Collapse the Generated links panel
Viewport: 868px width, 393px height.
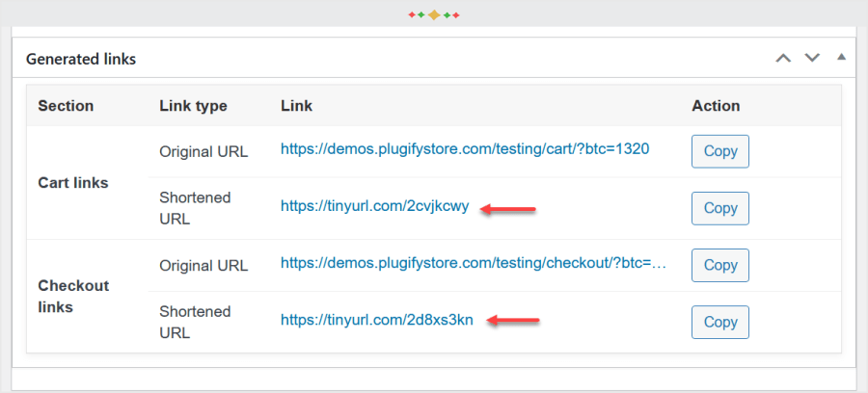[x=841, y=58]
